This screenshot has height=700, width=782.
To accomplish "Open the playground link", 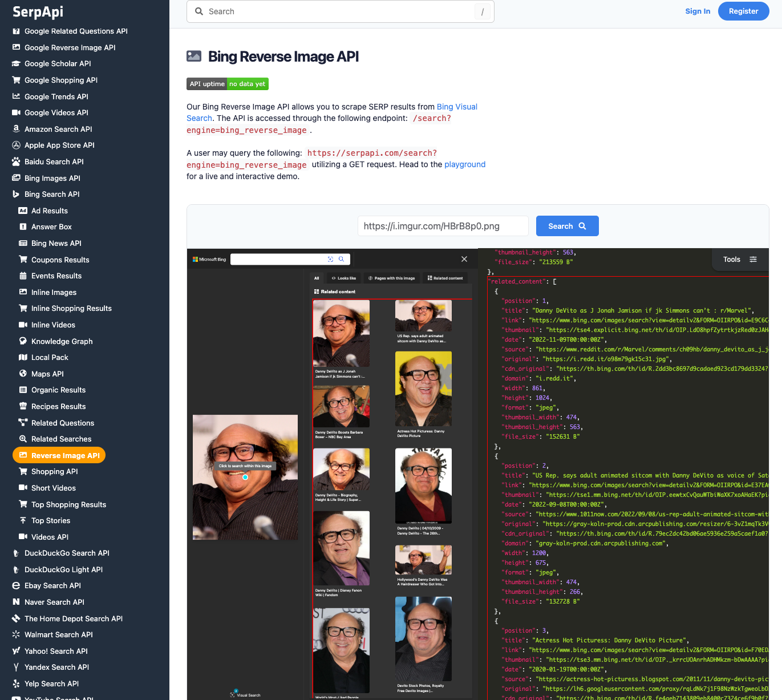I will 465,164.
